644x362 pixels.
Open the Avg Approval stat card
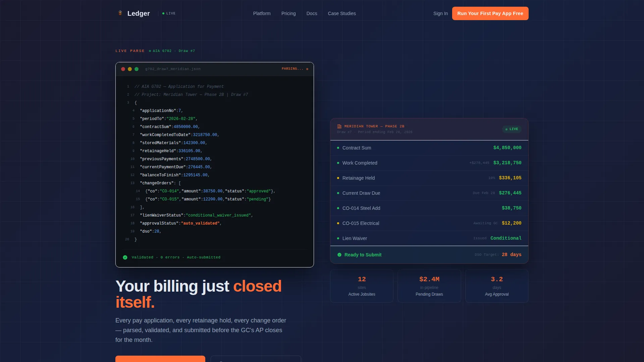497,286
